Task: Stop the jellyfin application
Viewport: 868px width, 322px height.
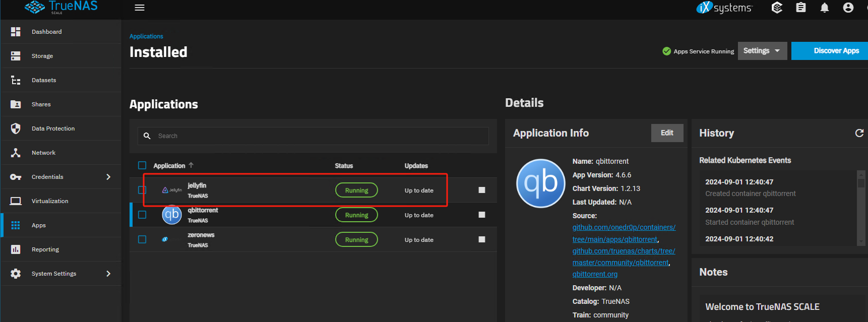Action: (482, 190)
